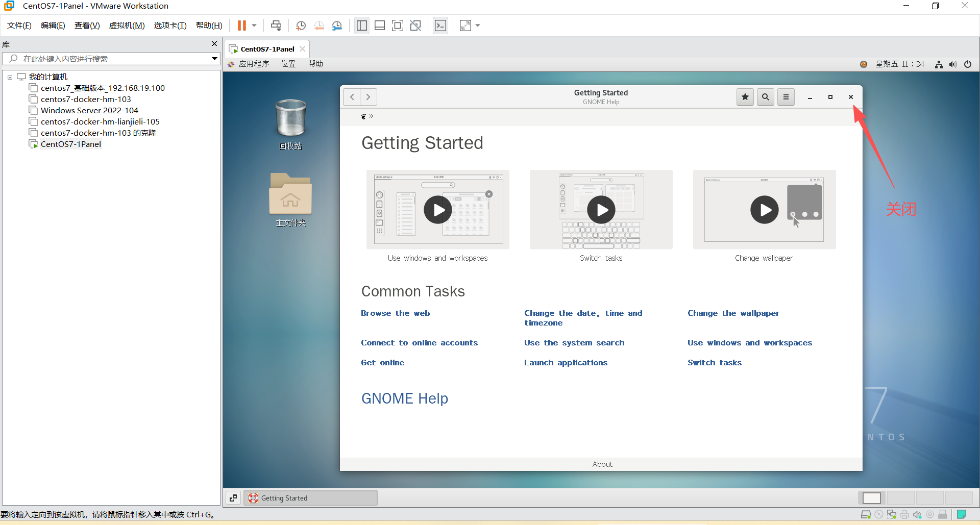Take a snapshot of this VM
This screenshot has height=525, width=980.
click(301, 26)
